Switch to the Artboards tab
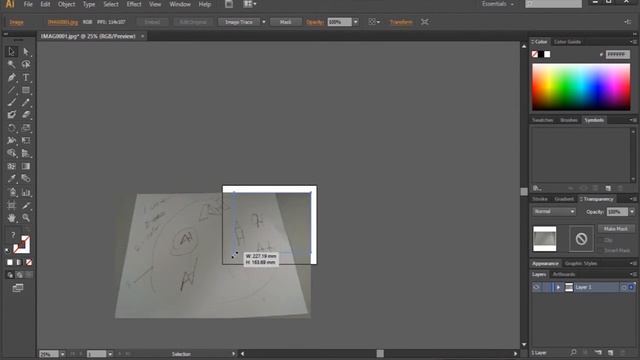Image resolution: width=640 pixels, height=360 pixels. pos(564,274)
